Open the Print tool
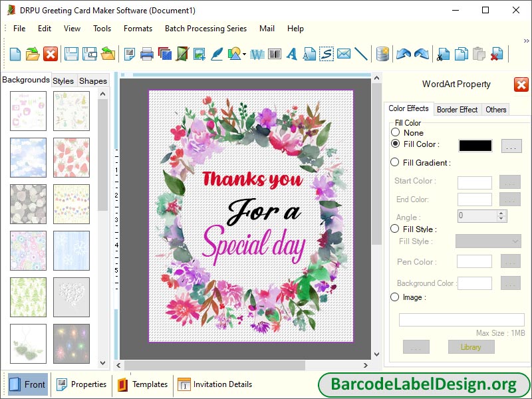532x399 pixels. 146,55
